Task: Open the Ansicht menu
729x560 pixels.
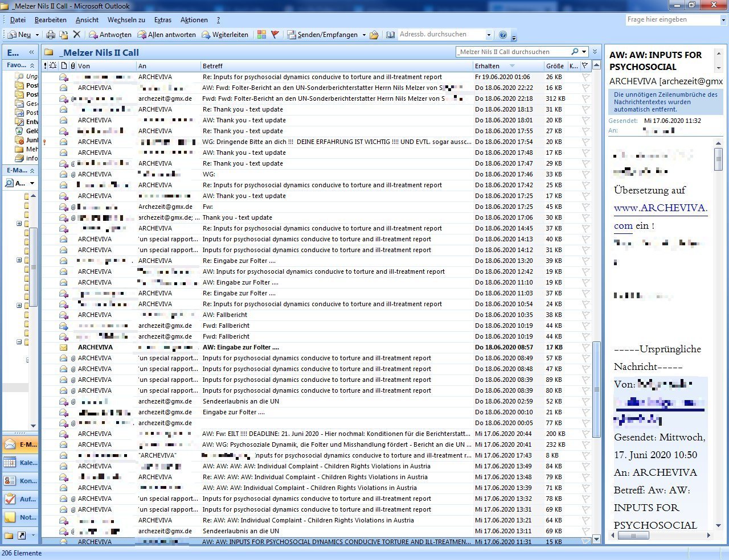Action: (x=87, y=20)
